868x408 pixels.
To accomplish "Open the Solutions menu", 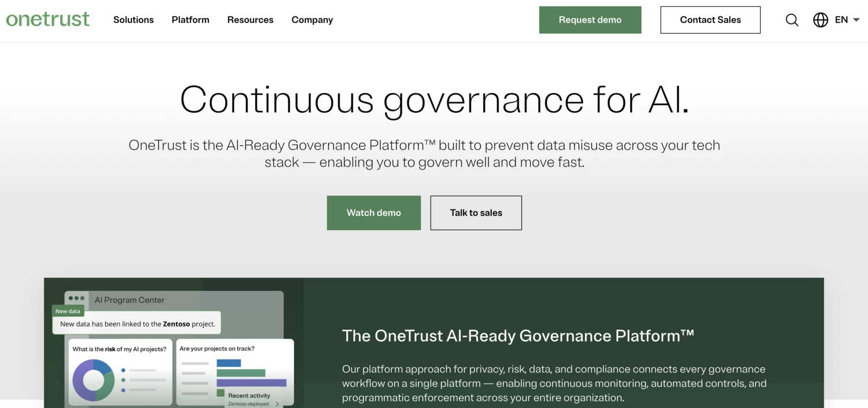I will pyautogui.click(x=133, y=20).
